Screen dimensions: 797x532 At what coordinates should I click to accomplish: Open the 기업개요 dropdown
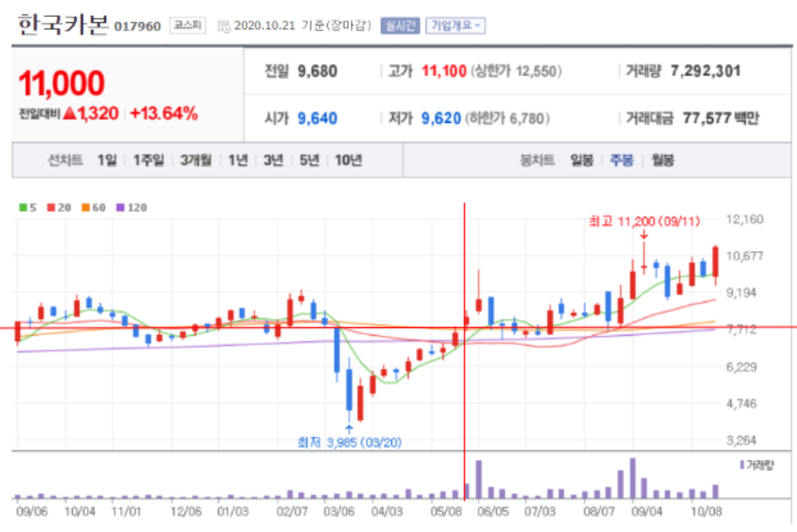[455, 26]
